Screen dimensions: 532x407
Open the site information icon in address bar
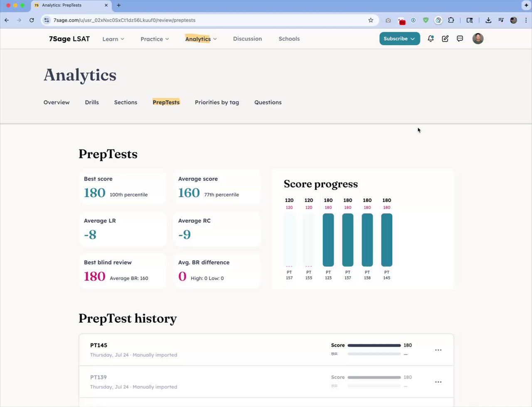coord(47,20)
